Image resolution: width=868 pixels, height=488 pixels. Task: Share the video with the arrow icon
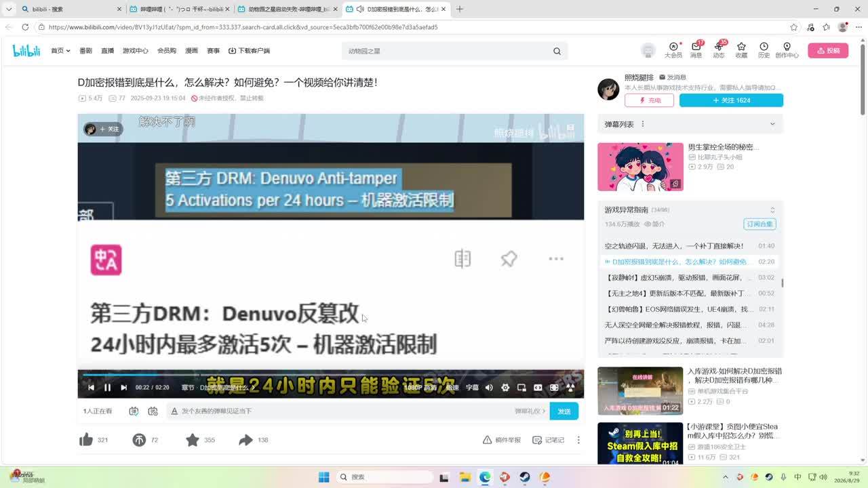point(245,440)
